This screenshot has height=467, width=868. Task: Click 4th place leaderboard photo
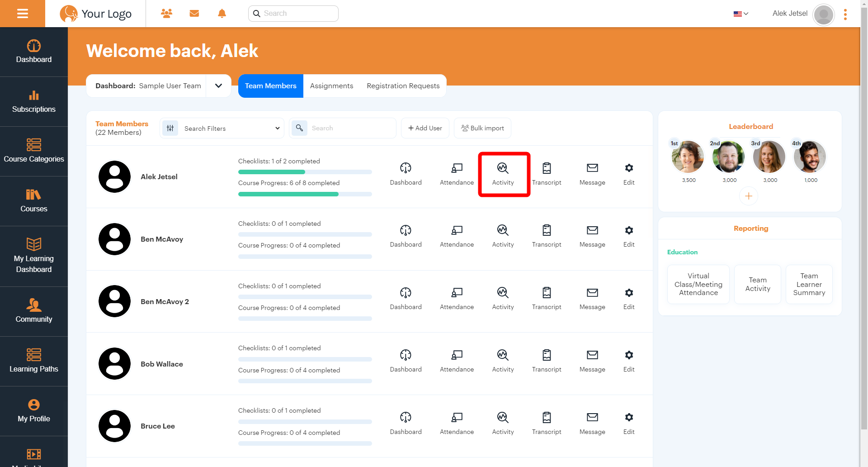coord(810,157)
